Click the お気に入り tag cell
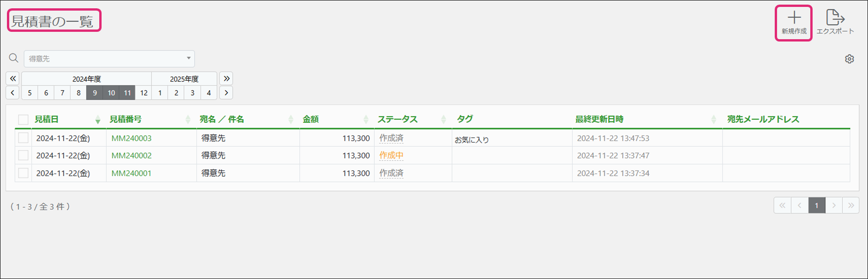Viewport: 868px width, 279px height. pos(471,140)
